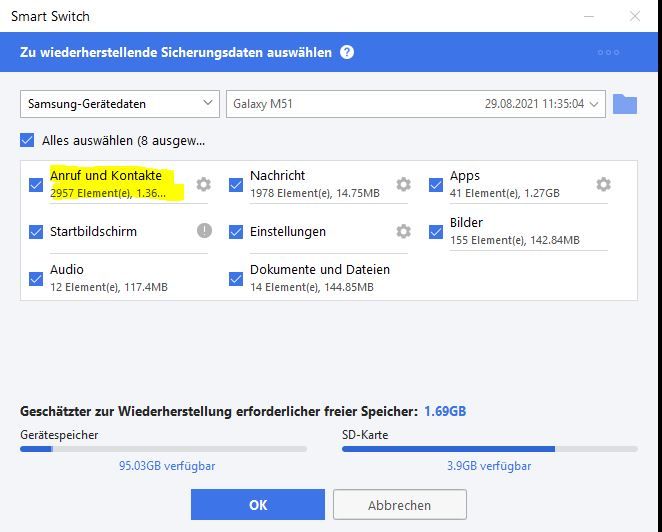Click the Apps label

coord(465,176)
